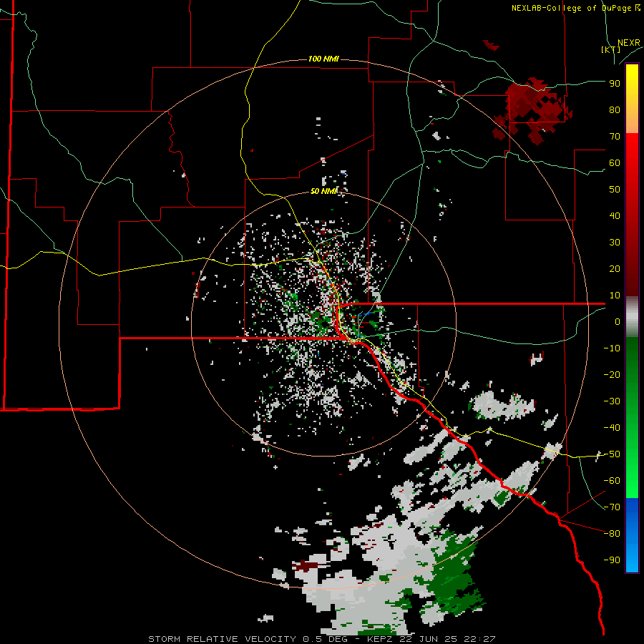Viewport: 644px width, 644px height.
Task: Click the 90 value on the color scale
Action: (615, 84)
